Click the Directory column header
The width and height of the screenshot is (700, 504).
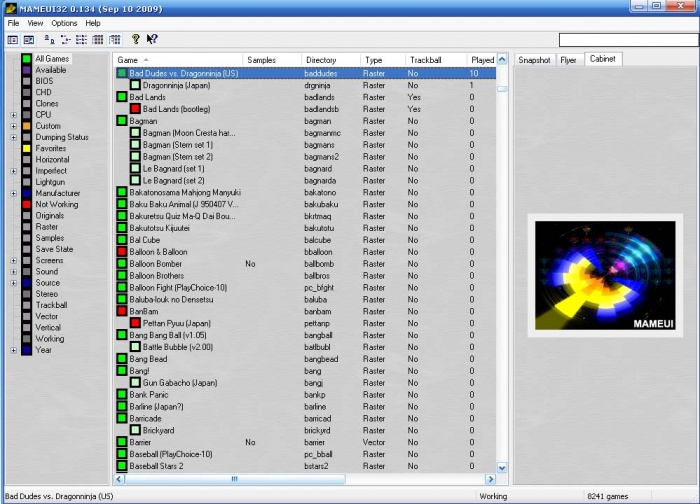[322, 60]
